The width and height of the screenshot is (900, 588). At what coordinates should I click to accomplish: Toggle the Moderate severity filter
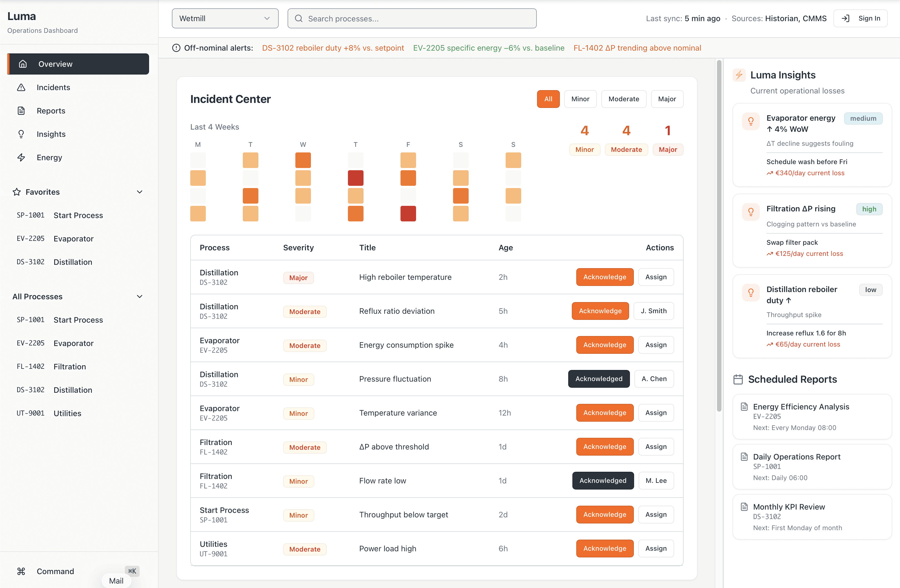(x=624, y=99)
